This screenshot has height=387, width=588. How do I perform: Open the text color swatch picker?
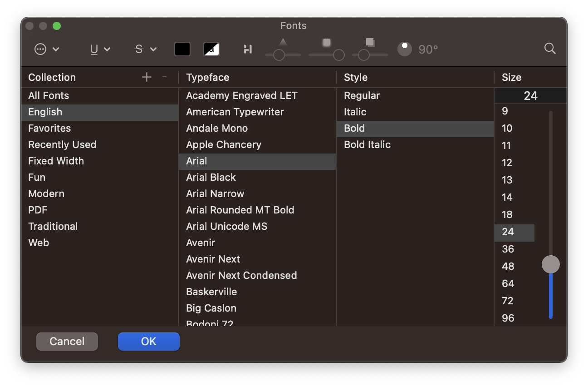(182, 49)
